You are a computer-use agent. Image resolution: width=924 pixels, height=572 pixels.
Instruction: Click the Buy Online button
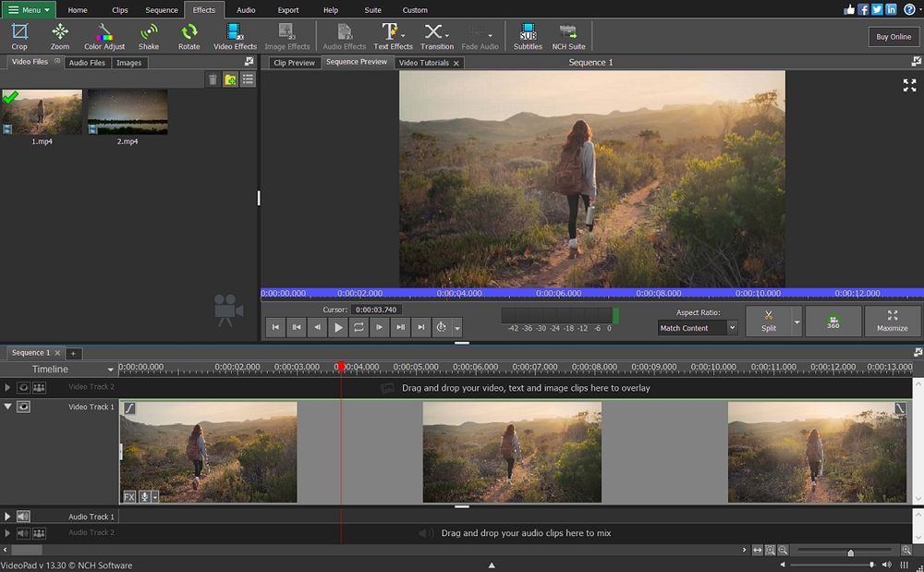coord(894,37)
